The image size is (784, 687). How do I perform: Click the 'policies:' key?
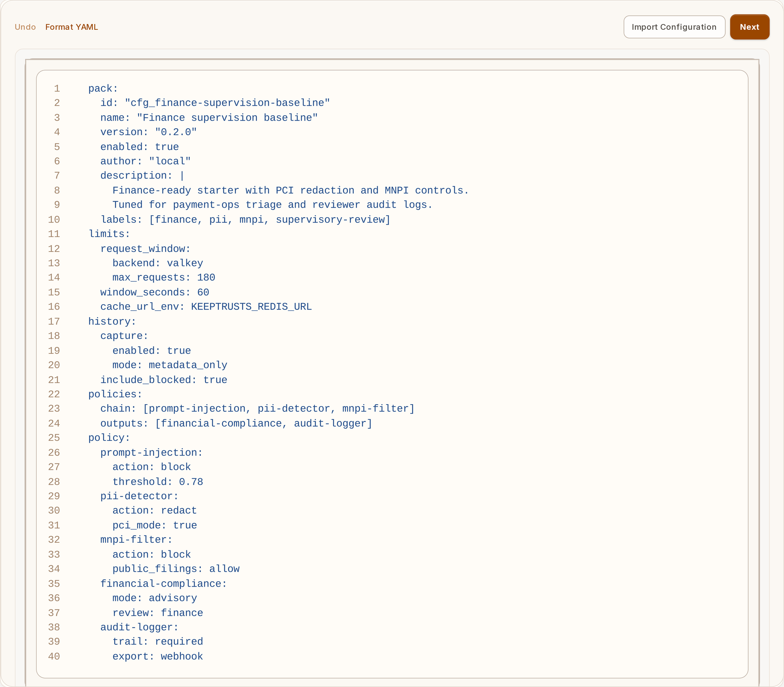pos(115,395)
